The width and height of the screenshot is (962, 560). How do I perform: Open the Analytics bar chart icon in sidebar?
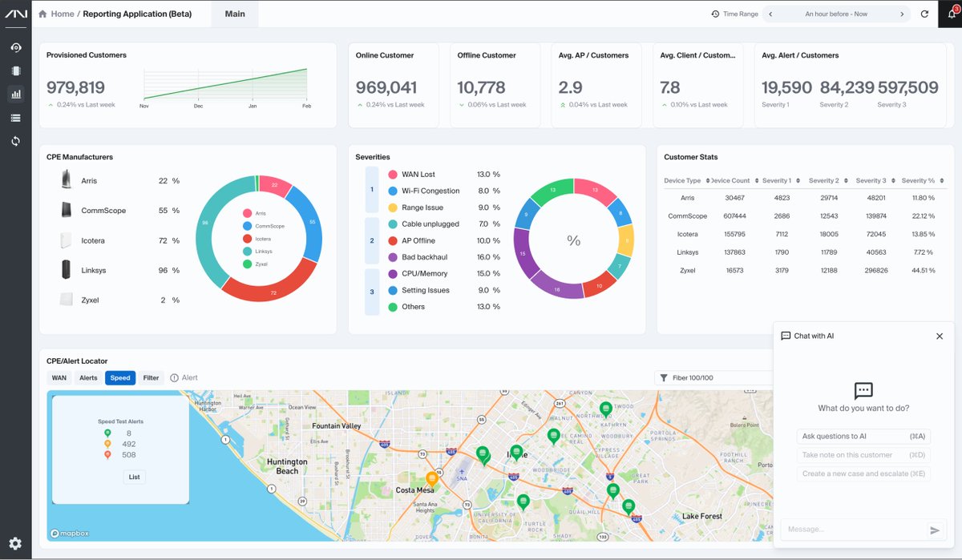15,94
